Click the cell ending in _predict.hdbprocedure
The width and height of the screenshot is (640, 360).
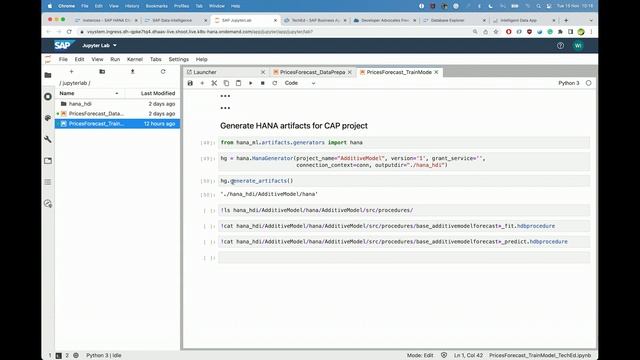(x=404, y=242)
